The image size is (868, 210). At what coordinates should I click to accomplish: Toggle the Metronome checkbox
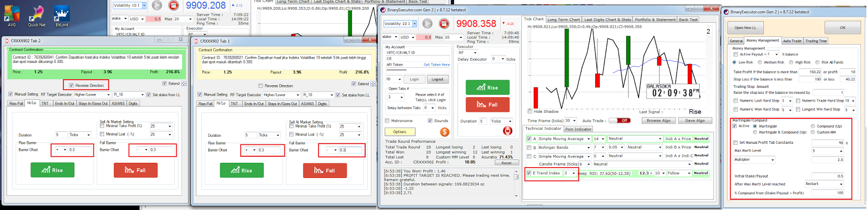[387, 121]
